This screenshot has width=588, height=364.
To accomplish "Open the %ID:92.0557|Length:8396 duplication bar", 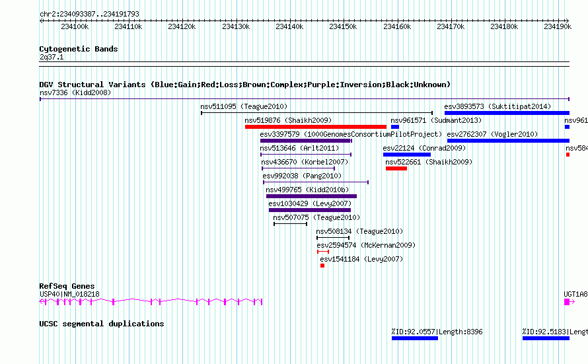I will tap(415, 338).
